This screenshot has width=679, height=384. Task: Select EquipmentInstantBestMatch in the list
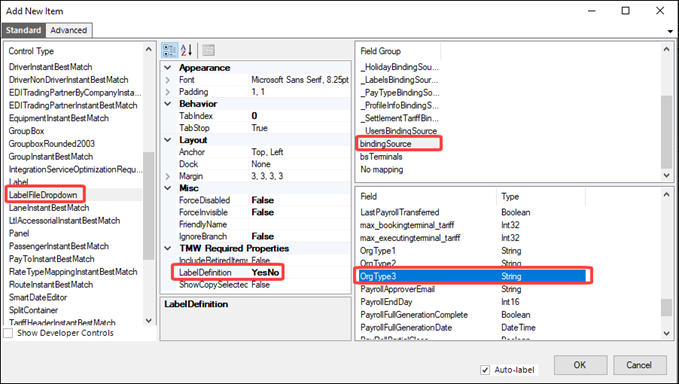(x=58, y=118)
